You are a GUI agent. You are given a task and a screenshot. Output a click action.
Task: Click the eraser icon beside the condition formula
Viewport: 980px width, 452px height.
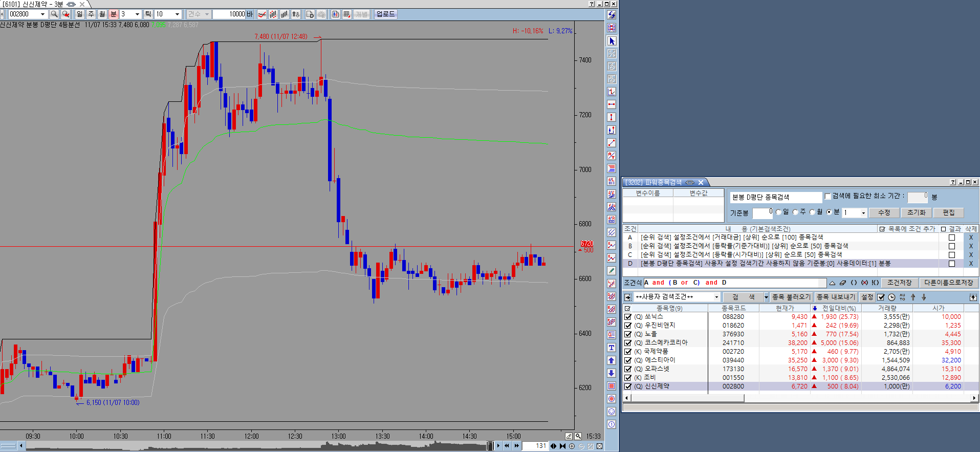tap(843, 283)
